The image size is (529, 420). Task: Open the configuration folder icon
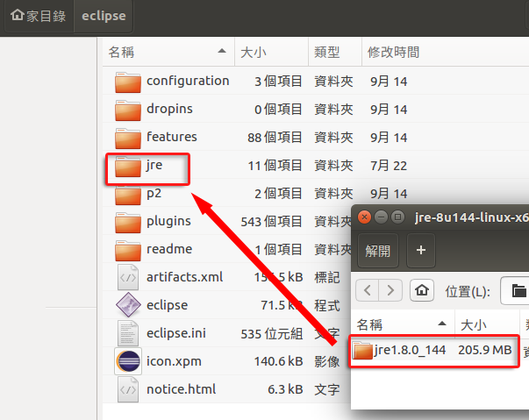coord(127,82)
